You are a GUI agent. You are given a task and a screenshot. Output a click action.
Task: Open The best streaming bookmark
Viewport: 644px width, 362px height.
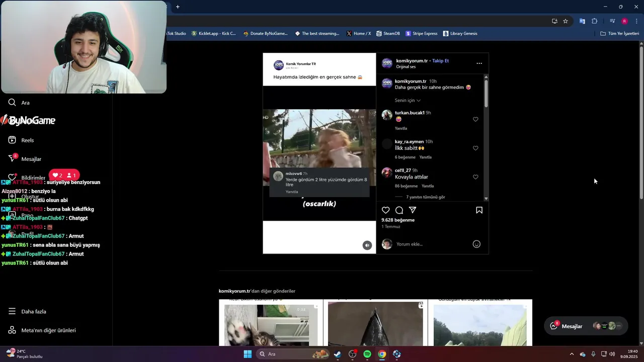tap(317, 34)
